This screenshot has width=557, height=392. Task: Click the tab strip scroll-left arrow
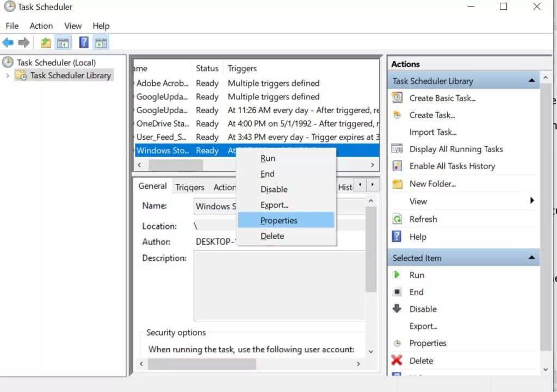pos(360,184)
